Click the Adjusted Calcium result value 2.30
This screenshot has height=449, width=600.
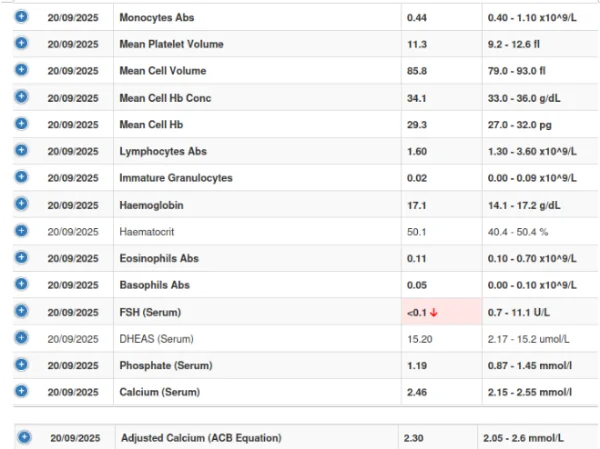click(414, 438)
